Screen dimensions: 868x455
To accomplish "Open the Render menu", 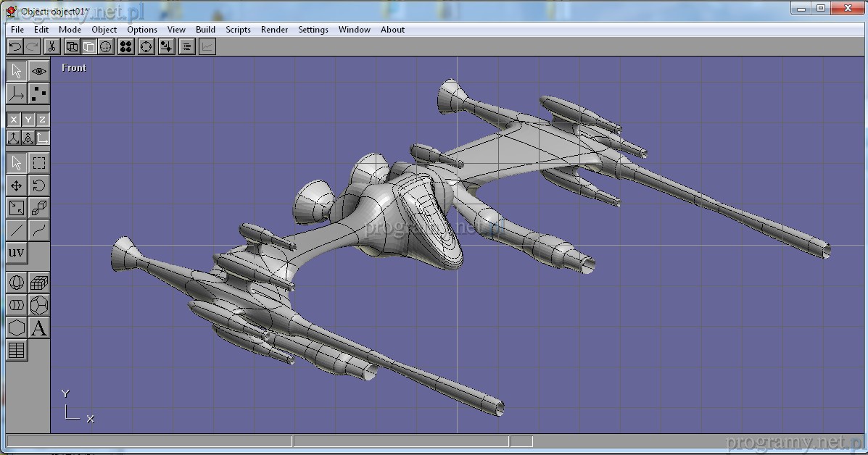I will pos(274,30).
